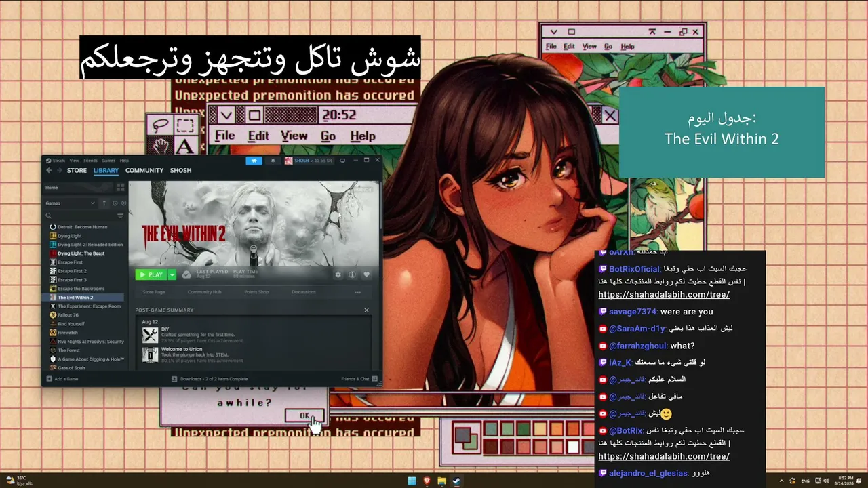Image resolution: width=868 pixels, height=488 pixels.
Task: Go to the COMMUNITY tab
Action: point(144,170)
